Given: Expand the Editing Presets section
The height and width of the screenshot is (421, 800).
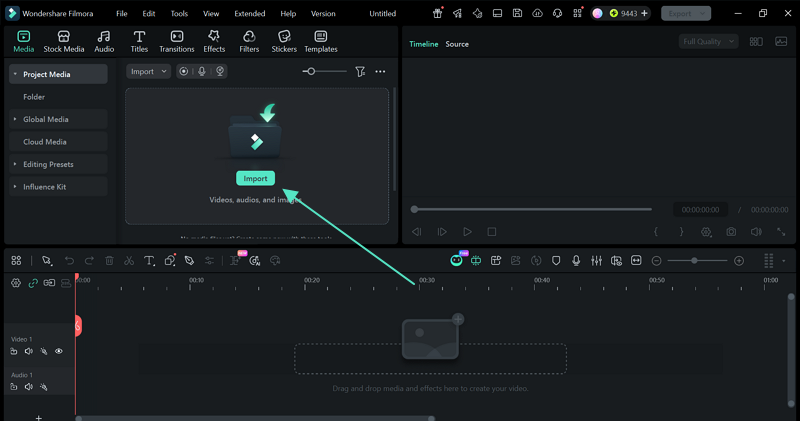Looking at the screenshot, I should coord(15,164).
